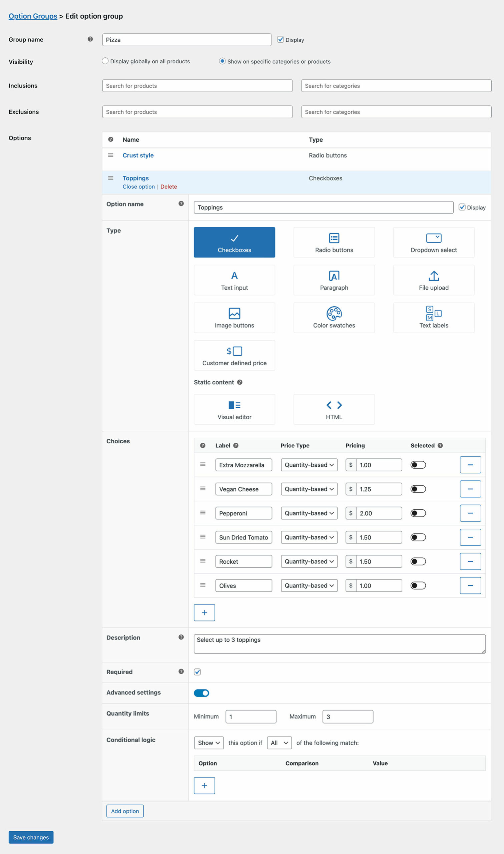The height and width of the screenshot is (854, 504).
Task: Uncheck the Required checkbox
Action: [197, 672]
